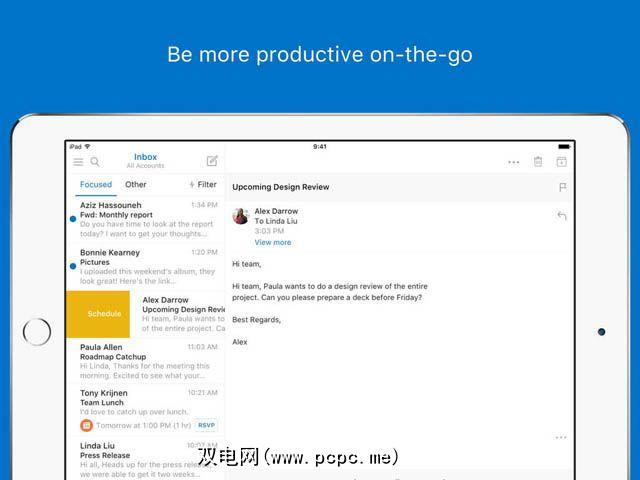Screen dimensions: 640x480
Task: Switch to the Other tab
Action: pos(136,184)
